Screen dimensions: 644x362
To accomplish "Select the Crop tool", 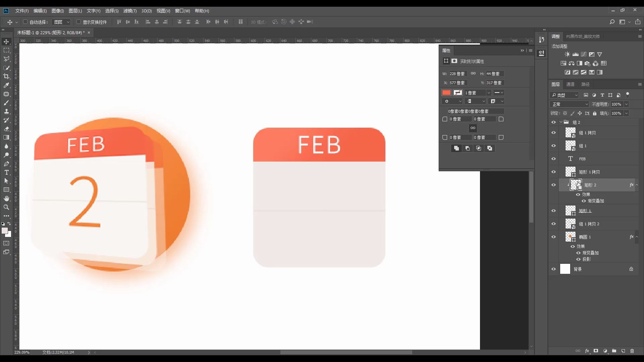I will (6, 76).
